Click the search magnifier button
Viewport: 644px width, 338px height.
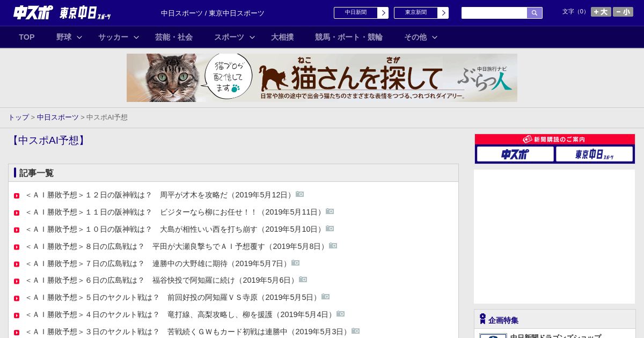click(x=535, y=13)
